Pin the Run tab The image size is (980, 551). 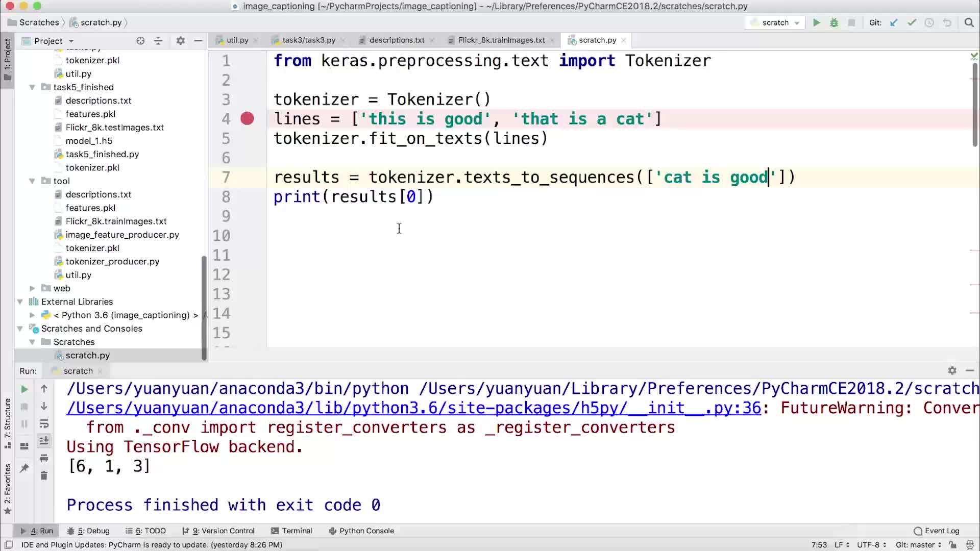pyautogui.click(x=24, y=468)
